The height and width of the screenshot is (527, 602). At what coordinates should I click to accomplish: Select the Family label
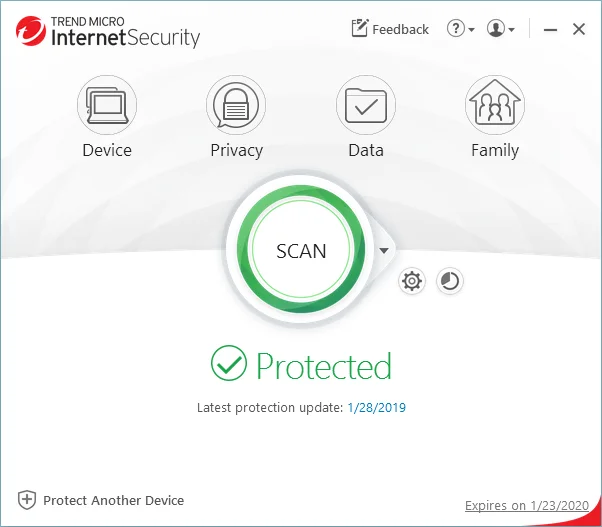(x=495, y=150)
